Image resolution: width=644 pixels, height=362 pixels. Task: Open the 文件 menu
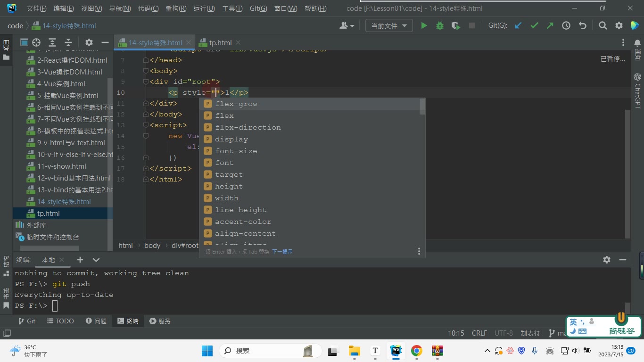tap(36, 8)
